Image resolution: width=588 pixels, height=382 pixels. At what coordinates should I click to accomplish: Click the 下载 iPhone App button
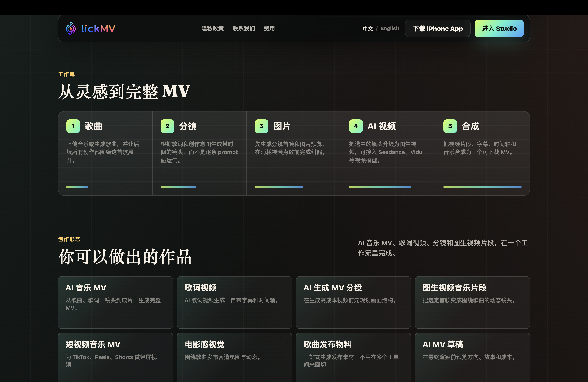(x=438, y=28)
